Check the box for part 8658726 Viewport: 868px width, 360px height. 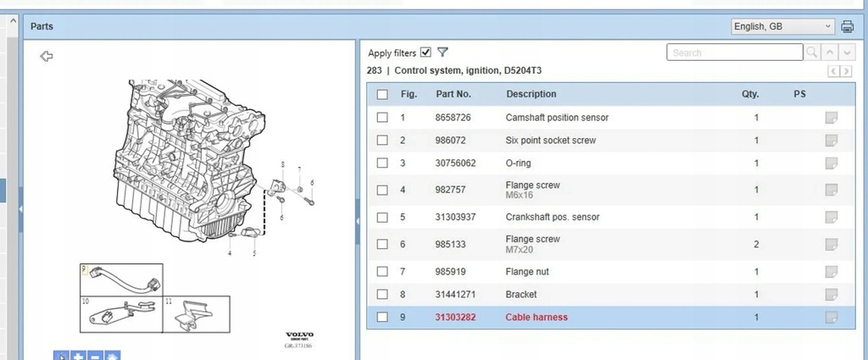(x=382, y=117)
